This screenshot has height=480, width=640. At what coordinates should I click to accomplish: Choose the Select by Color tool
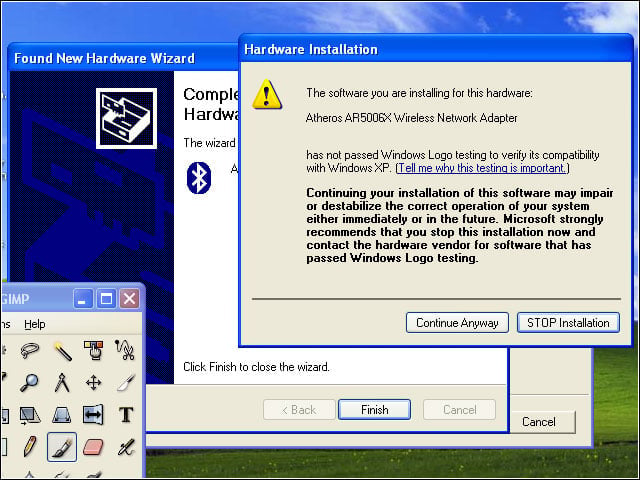94,350
